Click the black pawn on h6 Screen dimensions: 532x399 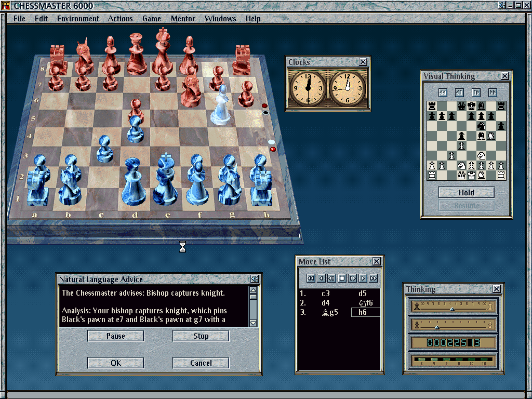tap(246, 95)
